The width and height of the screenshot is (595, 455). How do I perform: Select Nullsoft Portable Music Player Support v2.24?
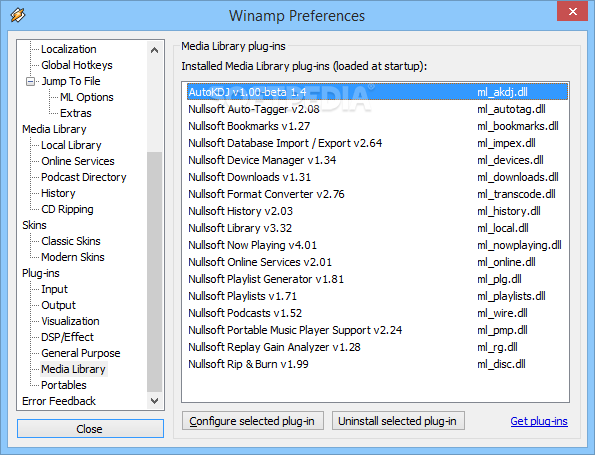(378, 330)
